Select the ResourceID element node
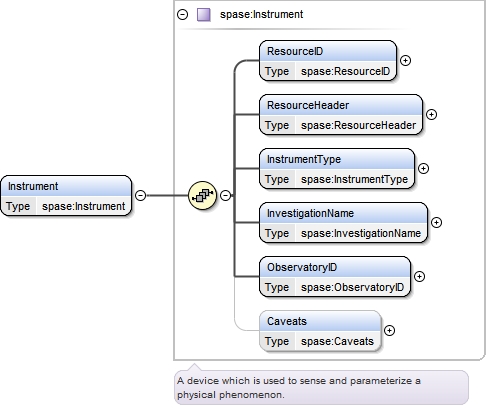The width and height of the screenshot is (487, 408). point(328,61)
